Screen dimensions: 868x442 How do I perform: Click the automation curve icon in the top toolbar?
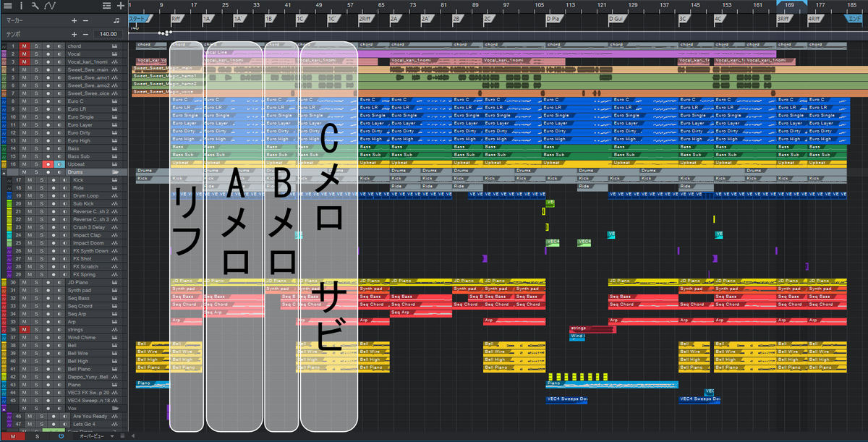(x=49, y=6)
